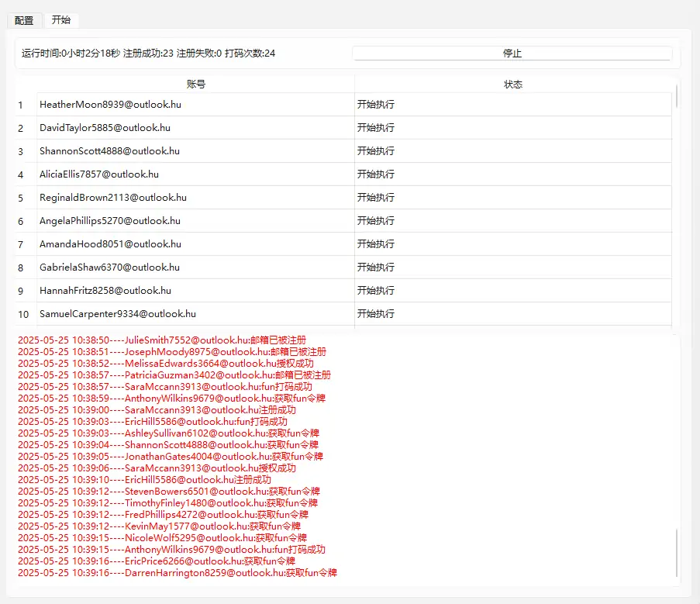Click log line EricPrice6266 获取fun令牌
The height and width of the screenshot is (604, 700).
(157, 561)
